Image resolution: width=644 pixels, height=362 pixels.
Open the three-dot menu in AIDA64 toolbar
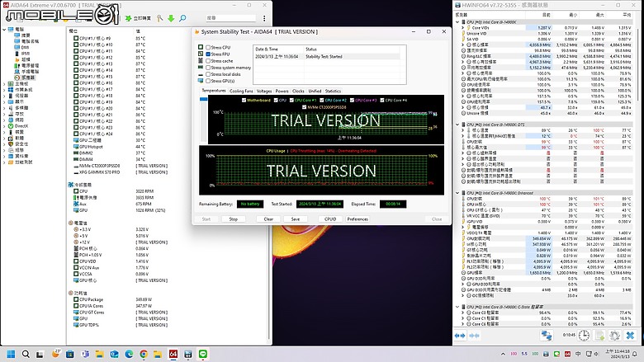pos(264,18)
